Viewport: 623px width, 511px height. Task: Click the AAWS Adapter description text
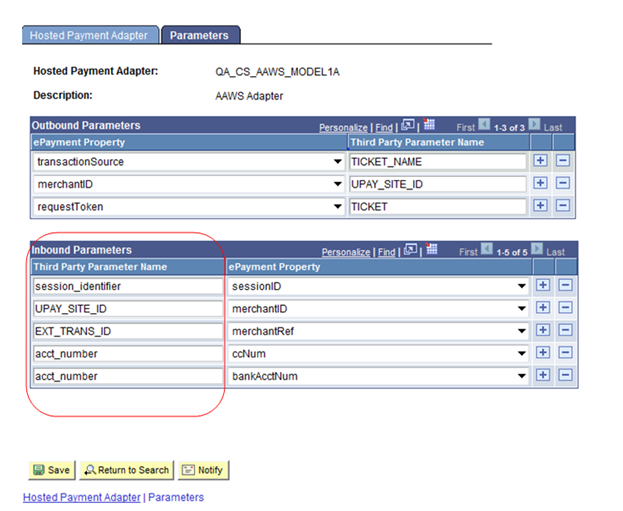point(249,96)
